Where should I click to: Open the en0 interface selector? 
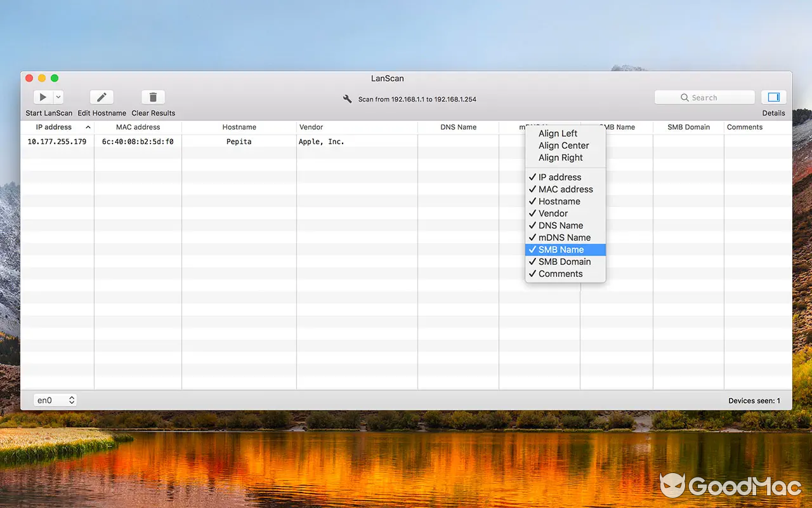55,400
